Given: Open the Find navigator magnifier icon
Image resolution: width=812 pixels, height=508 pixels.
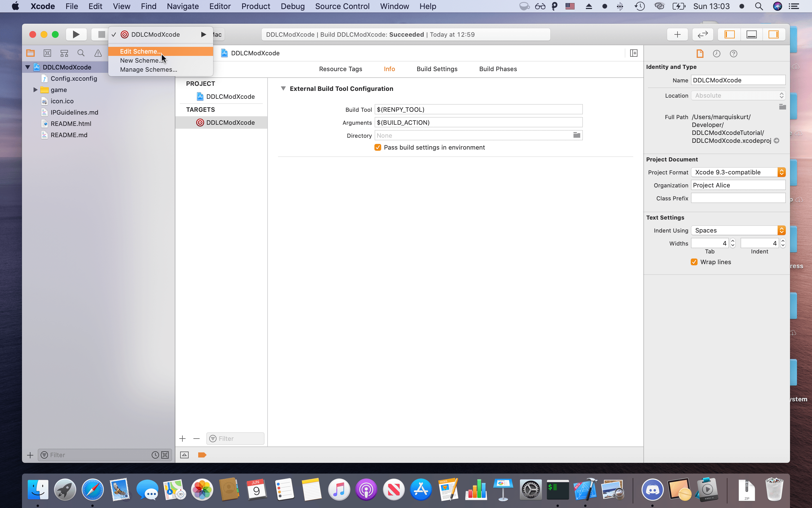Looking at the screenshot, I should click(x=81, y=53).
